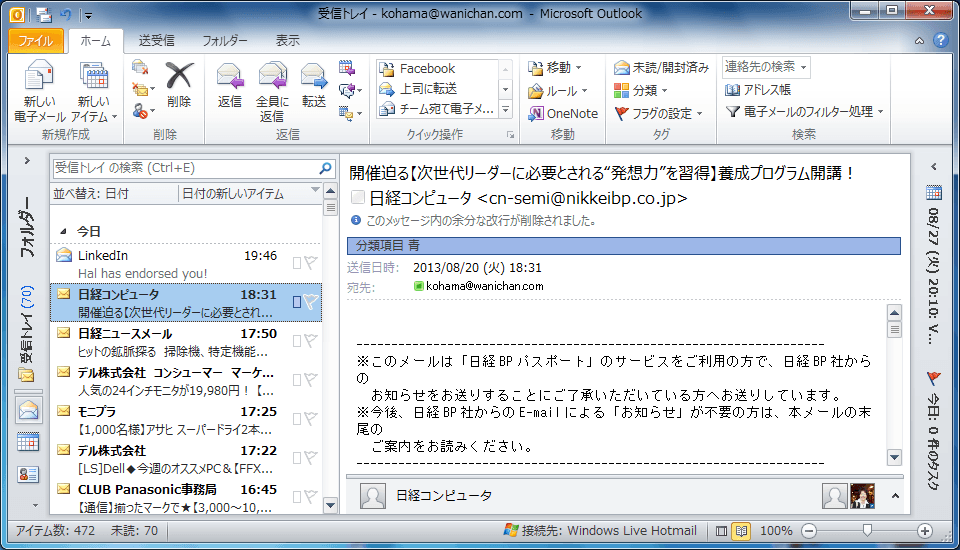Reply to the message with 返信
960x550 pixels.
(230, 85)
